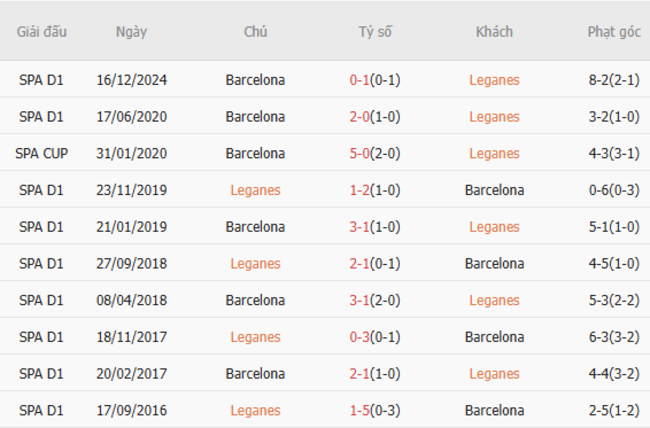Click the 1-5 score from 17/09/2016
This screenshot has width=650, height=428.
(x=360, y=410)
